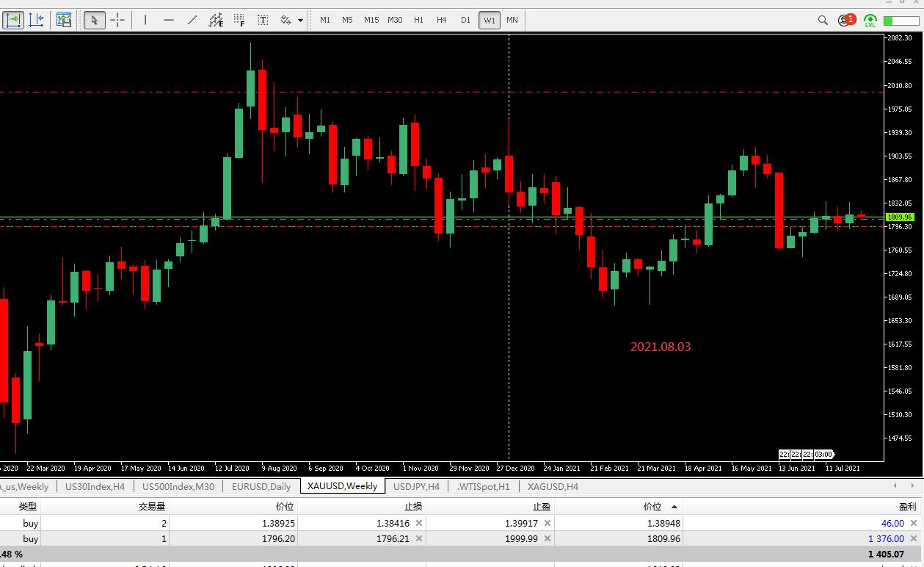The width and height of the screenshot is (924, 567).
Task: Select the horizontal line tool
Action: pos(169,20)
